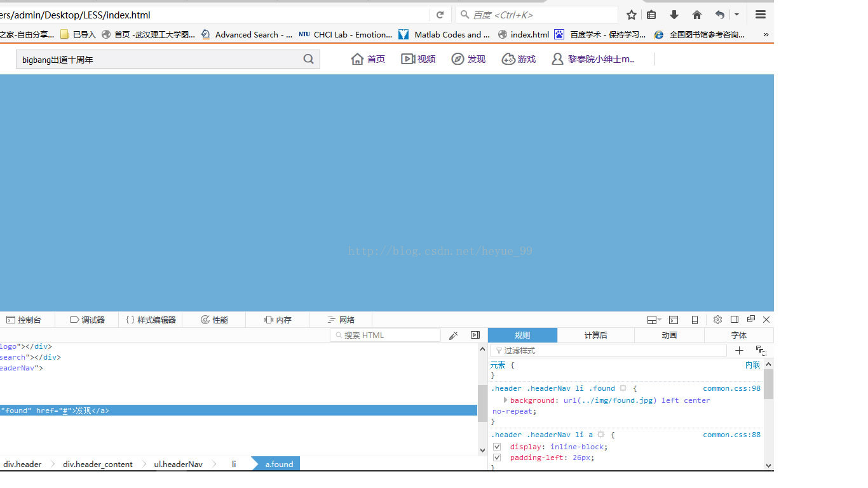The height and width of the screenshot is (488, 868).
Task: Click the undo back-arrow toolbar icon
Action: tap(719, 15)
